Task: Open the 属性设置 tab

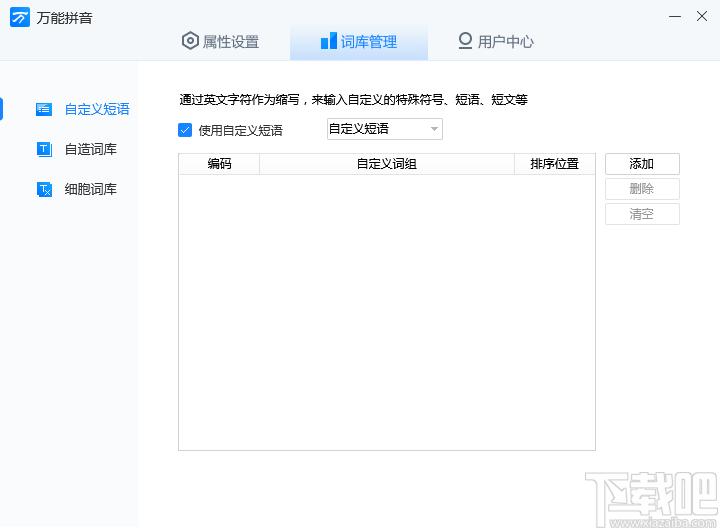Action: point(220,41)
